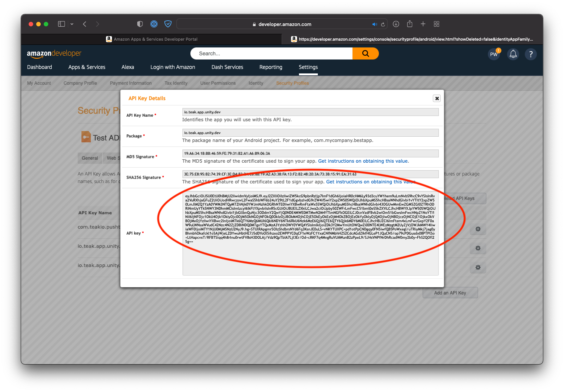Open the Dashboard menu

tap(40, 67)
